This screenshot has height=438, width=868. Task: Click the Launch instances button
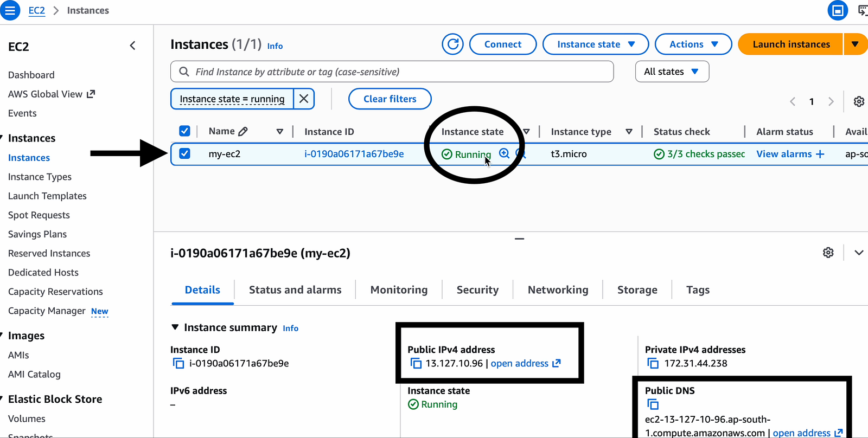click(x=791, y=44)
